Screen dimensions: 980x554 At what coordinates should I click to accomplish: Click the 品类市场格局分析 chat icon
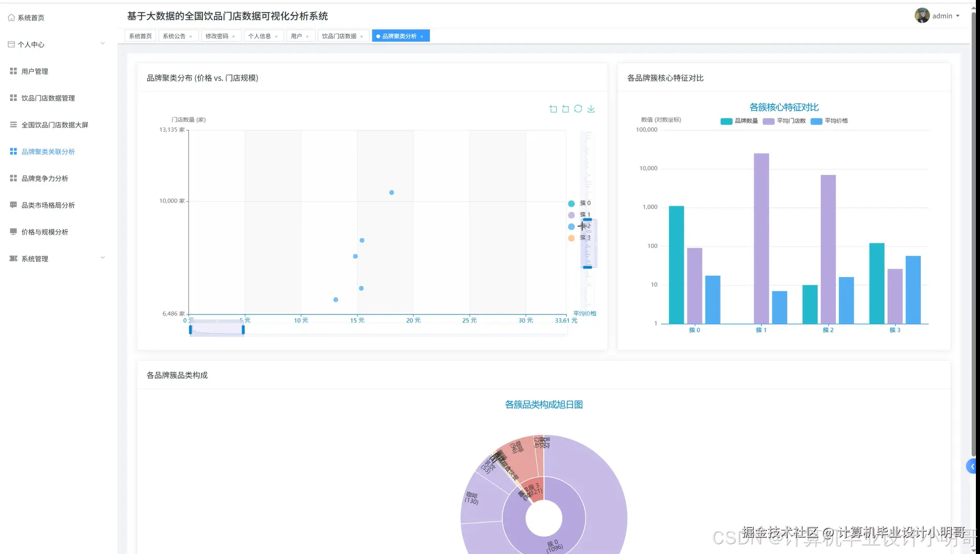[13, 205]
